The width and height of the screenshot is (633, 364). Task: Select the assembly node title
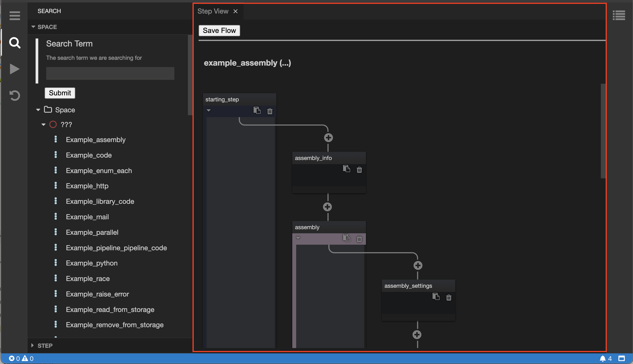pos(307,227)
